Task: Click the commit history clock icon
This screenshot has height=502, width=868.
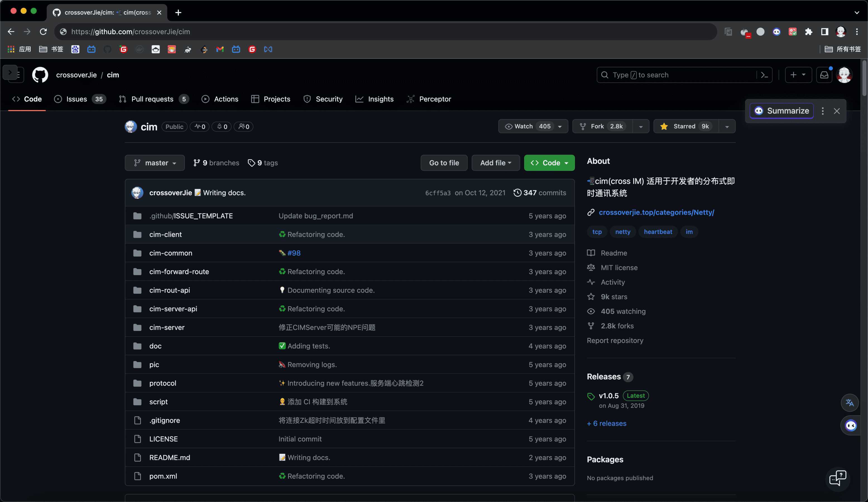Action: tap(517, 193)
